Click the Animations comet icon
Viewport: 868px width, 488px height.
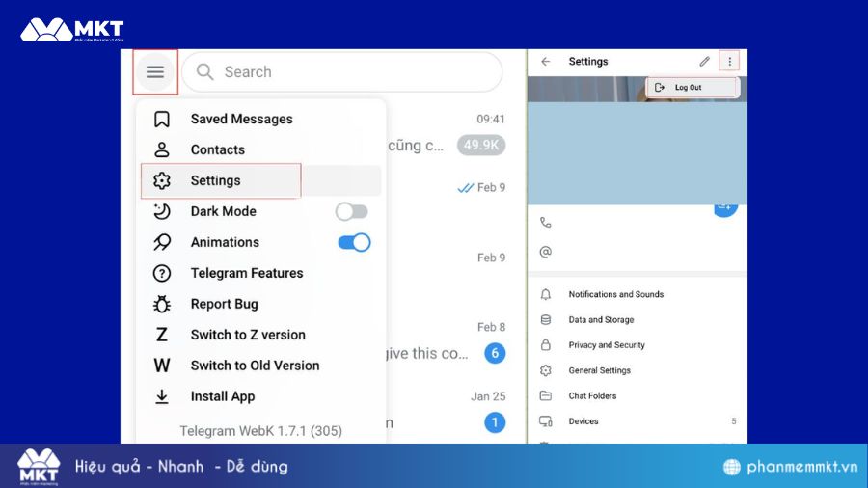162,242
